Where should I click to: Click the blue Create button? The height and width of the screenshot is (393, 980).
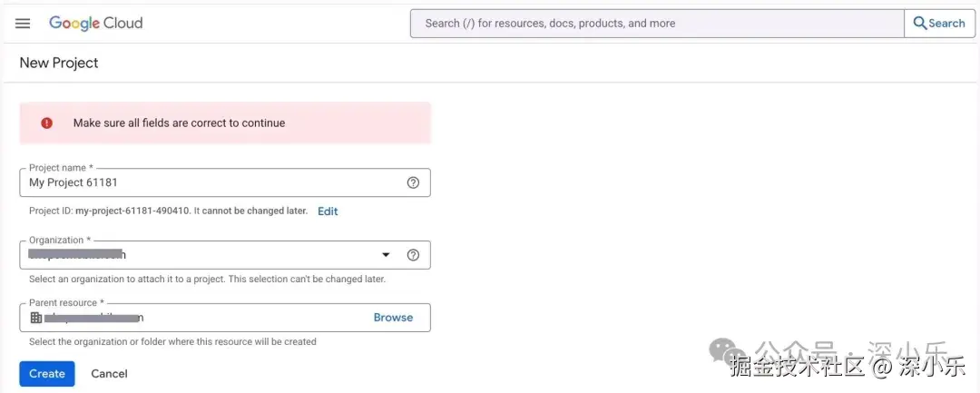point(47,374)
